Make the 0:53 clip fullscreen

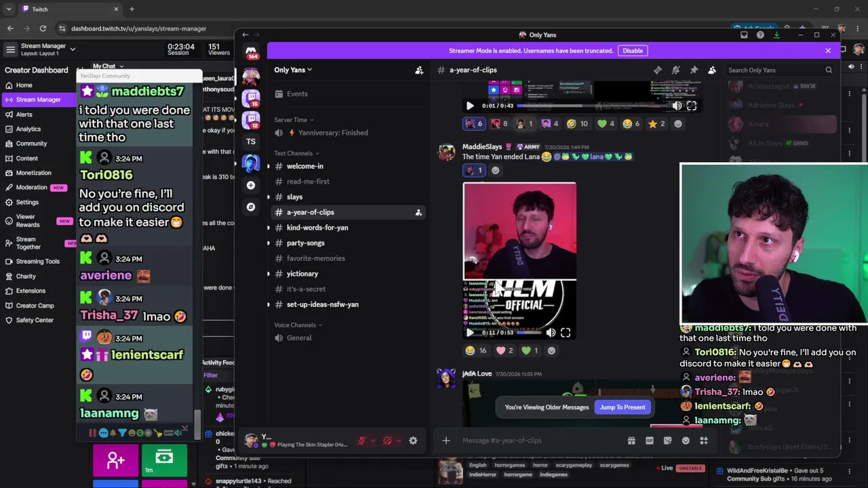(x=566, y=333)
